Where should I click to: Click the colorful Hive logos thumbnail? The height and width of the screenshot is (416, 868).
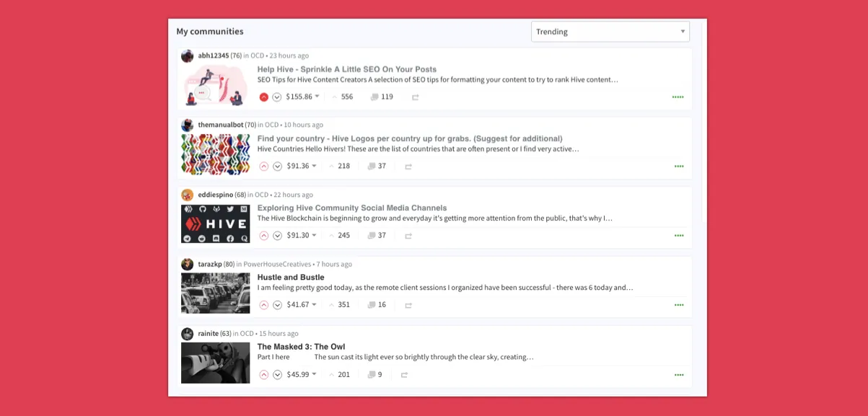click(215, 154)
